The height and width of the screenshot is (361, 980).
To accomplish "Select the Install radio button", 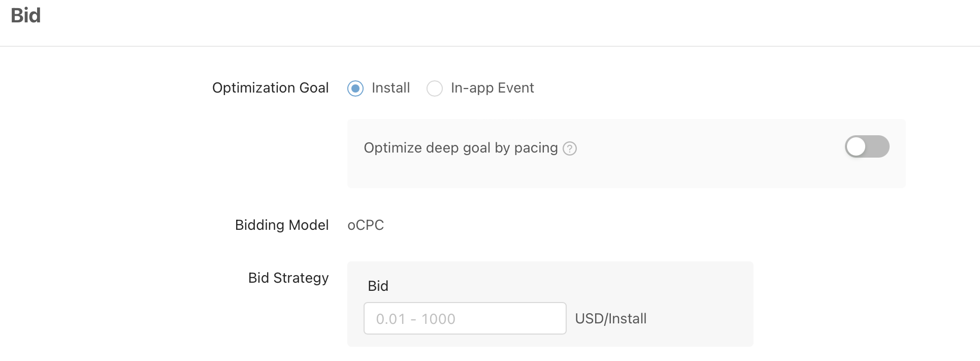I will coord(355,88).
